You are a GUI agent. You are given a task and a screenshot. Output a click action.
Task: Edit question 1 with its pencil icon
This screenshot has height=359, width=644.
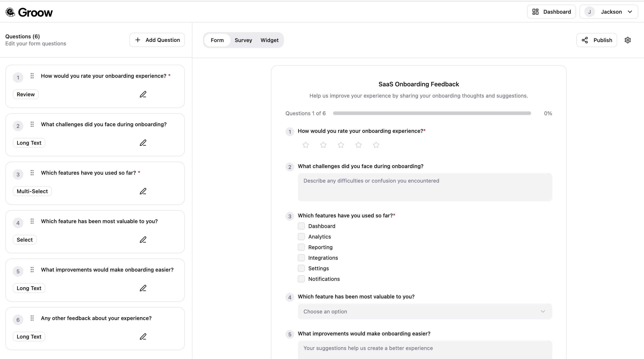(143, 94)
